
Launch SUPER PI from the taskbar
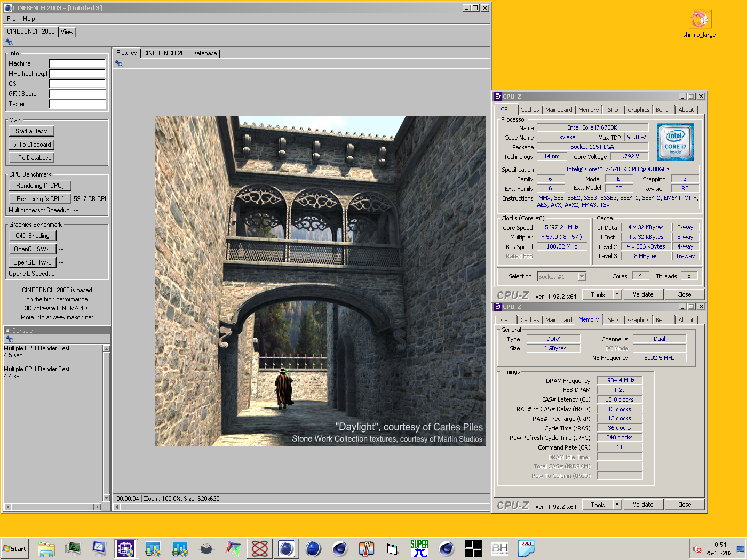(x=420, y=548)
